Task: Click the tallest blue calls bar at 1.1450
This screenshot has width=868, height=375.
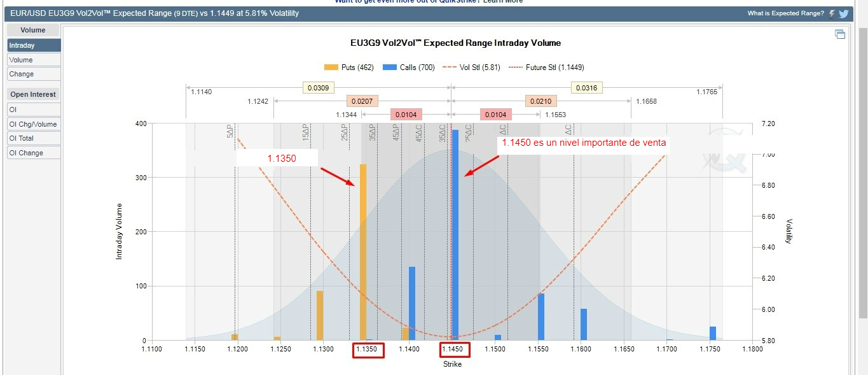Action: [x=455, y=235]
